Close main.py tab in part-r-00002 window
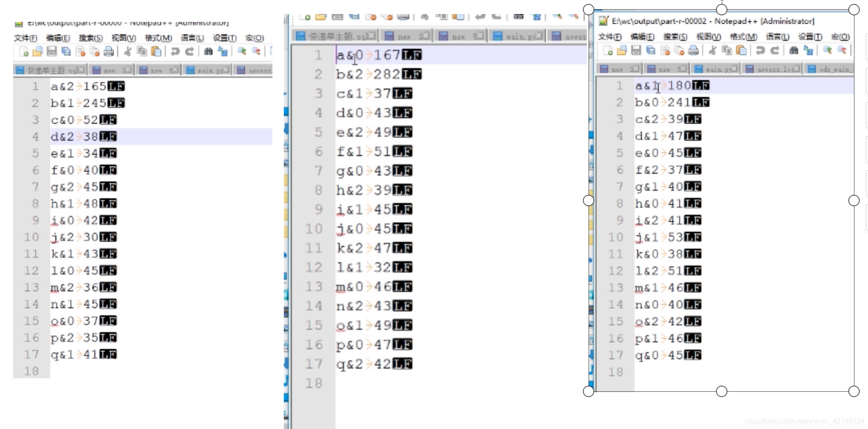868x429 pixels. [x=734, y=69]
